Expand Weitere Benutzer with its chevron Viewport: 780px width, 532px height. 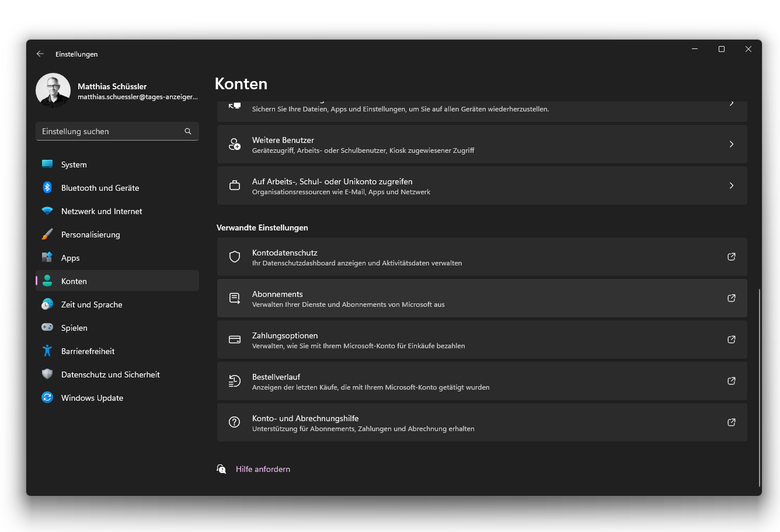tap(731, 144)
